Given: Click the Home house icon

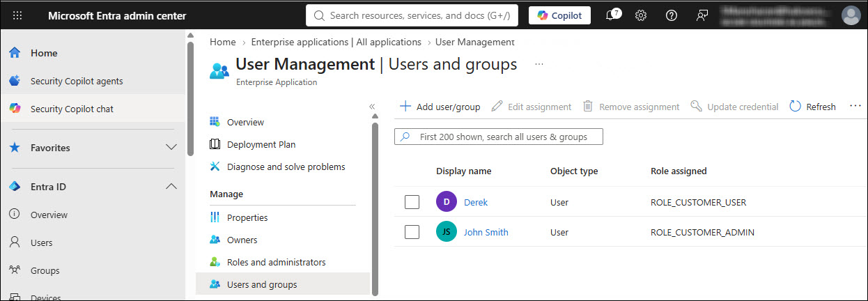Looking at the screenshot, I should point(15,53).
